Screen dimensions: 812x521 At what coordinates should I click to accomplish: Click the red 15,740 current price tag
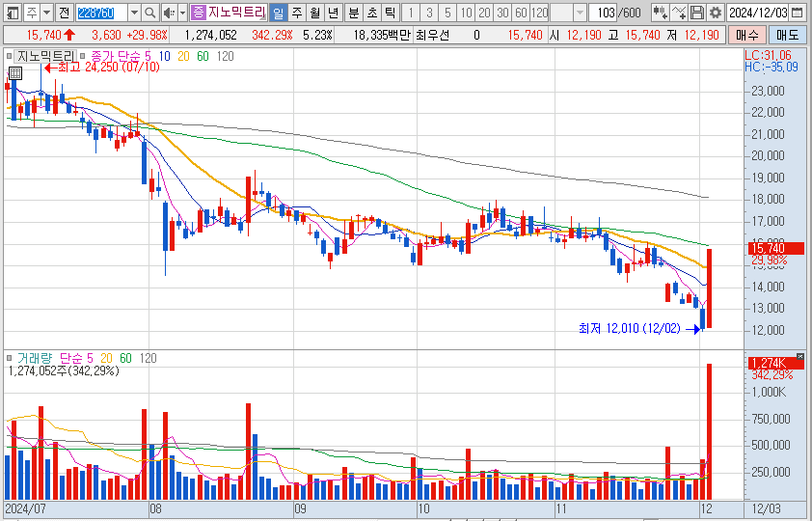pos(775,248)
